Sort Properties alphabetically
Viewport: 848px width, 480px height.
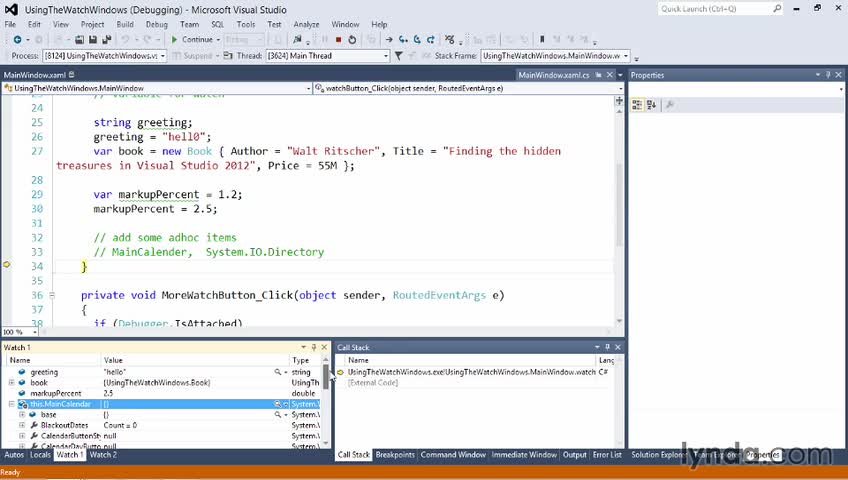click(x=651, y=105)
